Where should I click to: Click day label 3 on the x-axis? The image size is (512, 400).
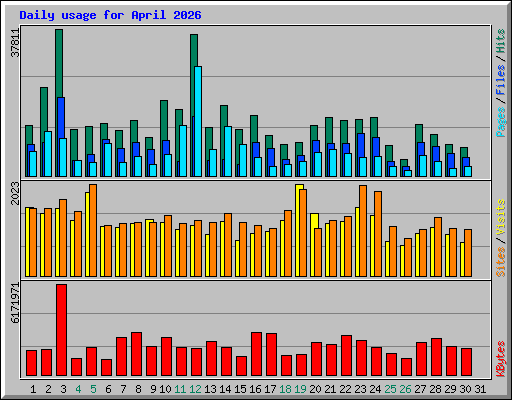click(63, 389)
